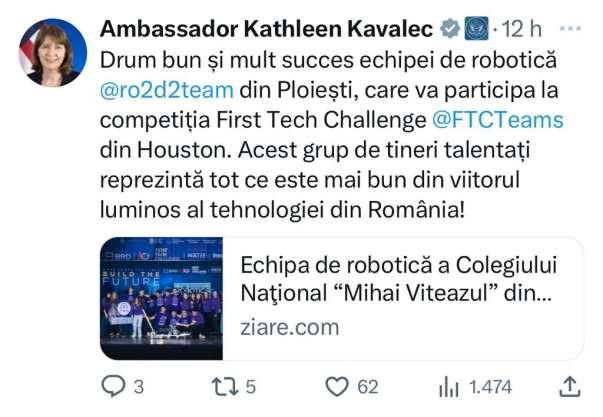The image size is (603, 417).
Task: Click the like count 62
Action: [368, 387]
